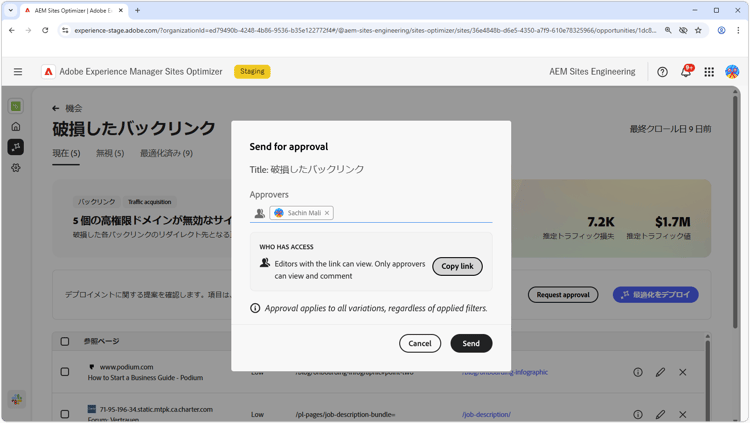Open Chrome three-dot menu
The height and width of the screenshot is (423, 750).
pyautogui.click(x=738, y=30)
